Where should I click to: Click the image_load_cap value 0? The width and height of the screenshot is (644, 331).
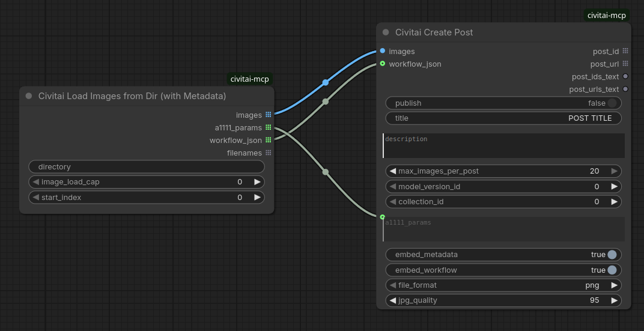click(240, 182)
